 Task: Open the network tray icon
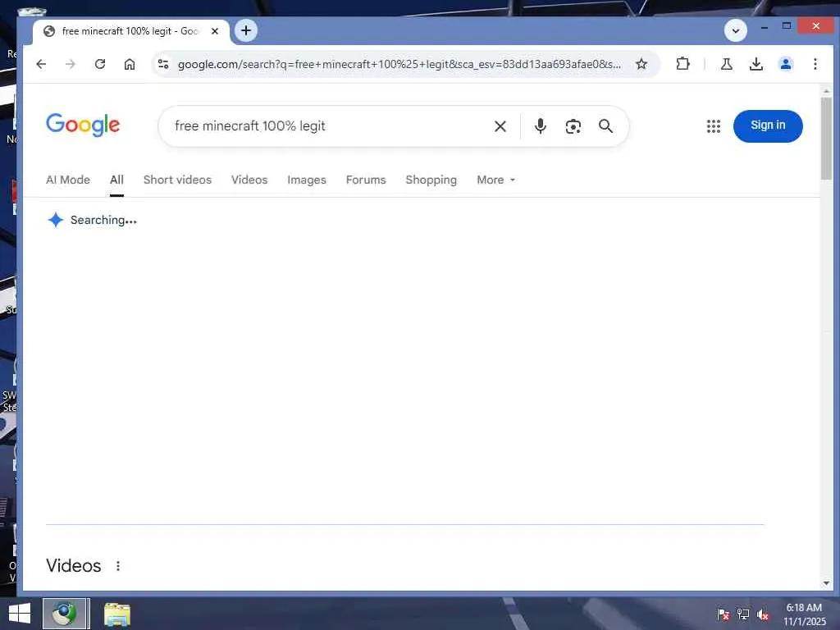743,614
